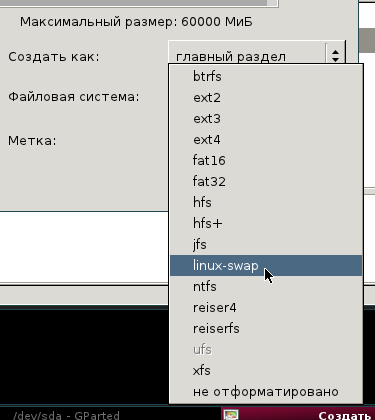Choose linux-swap highlighted entry
This screenshot has width=375, height=420.
tap(266, 266)
